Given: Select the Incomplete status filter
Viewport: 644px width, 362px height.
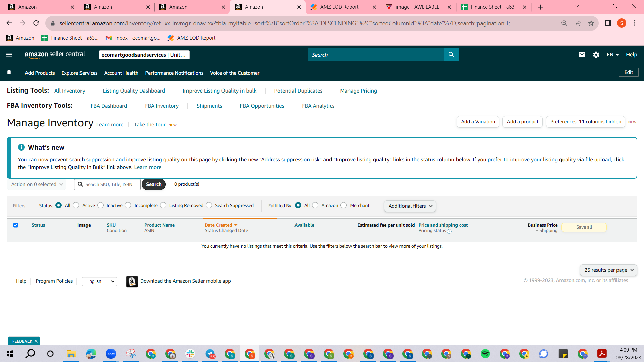Looking at the screenshot, I should pos(128,205).
